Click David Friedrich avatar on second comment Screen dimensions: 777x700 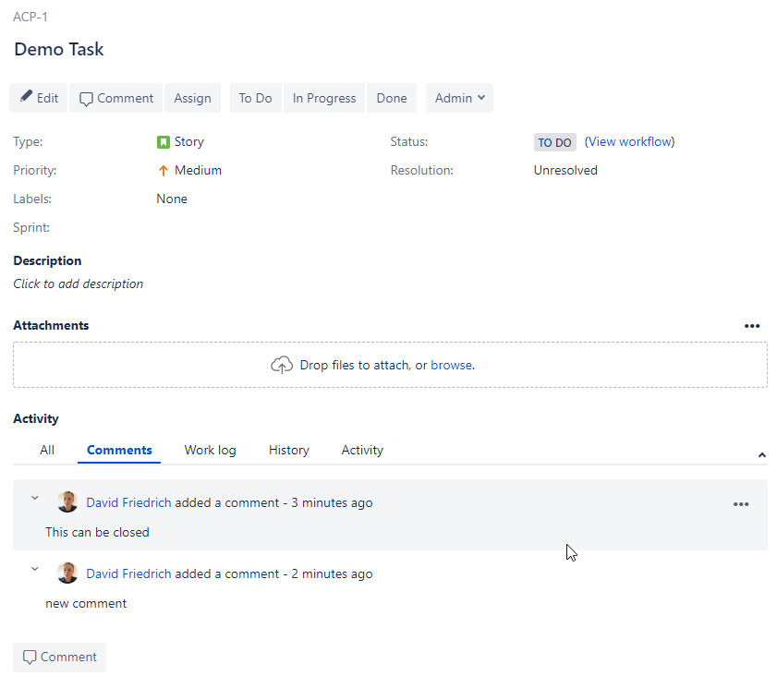[67, 573]
